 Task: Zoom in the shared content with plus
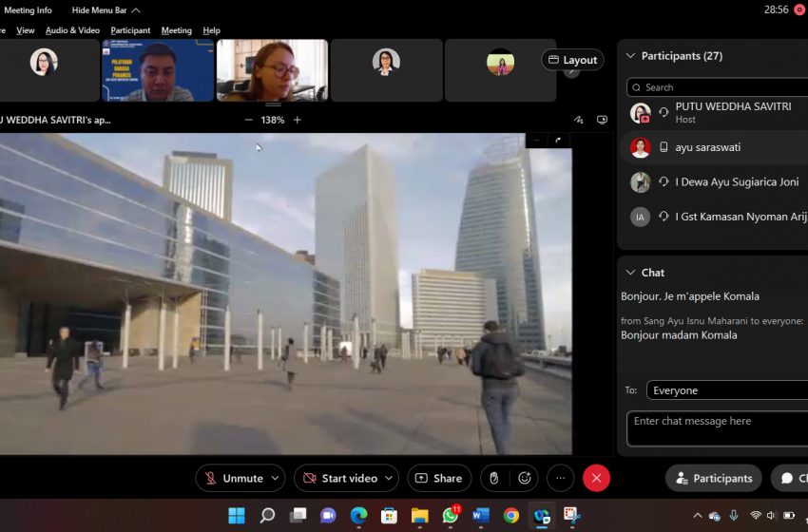(x=298, y=120)
